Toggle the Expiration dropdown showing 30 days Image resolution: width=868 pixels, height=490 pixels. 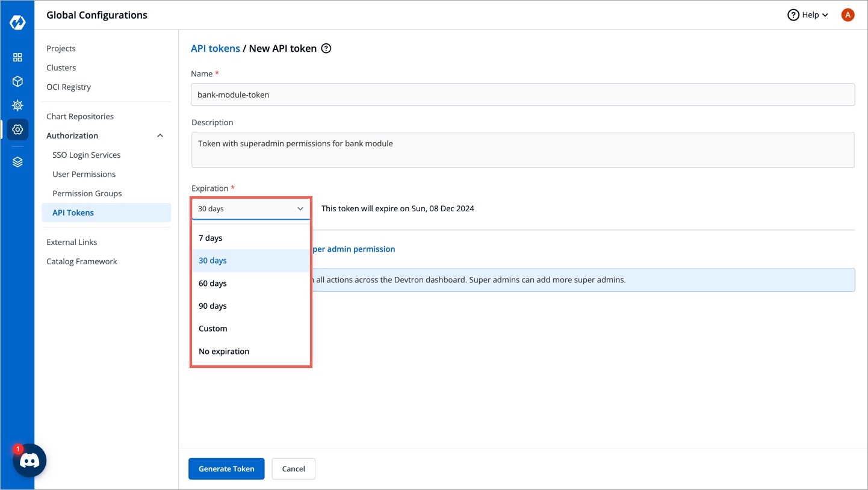point(250,209)
